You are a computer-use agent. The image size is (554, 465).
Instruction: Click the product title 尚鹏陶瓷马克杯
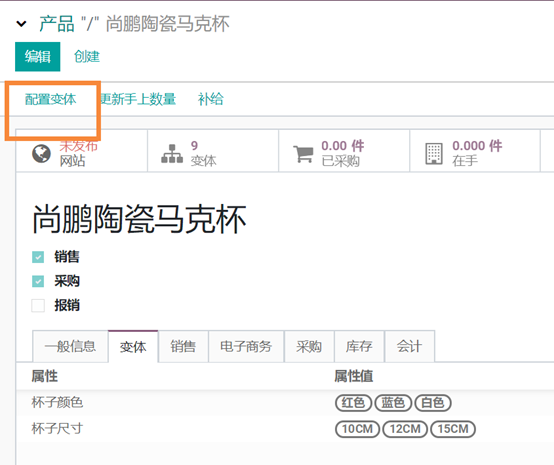click(x=139, y=219)
